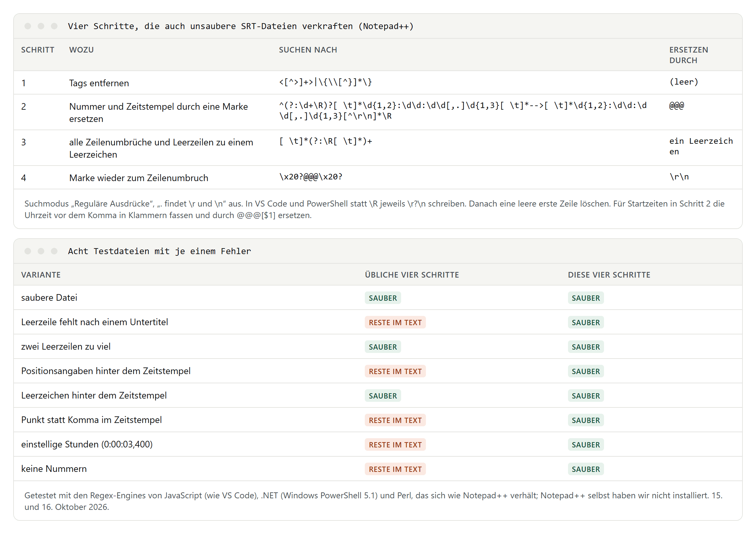
Task: Click ÜBLICHE 'SAUBER' badge in 'zwei Leerzeilen zu viel' row
Action: tap(383, 347)
